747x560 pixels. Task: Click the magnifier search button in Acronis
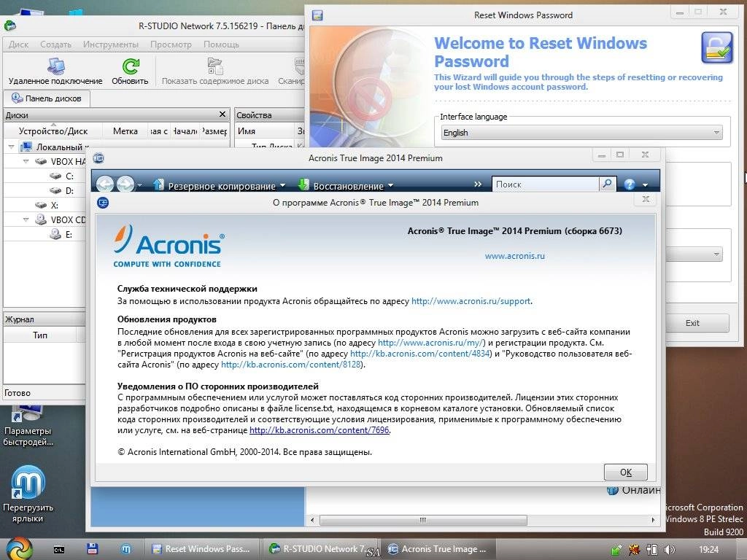click(x=608, y=184)
